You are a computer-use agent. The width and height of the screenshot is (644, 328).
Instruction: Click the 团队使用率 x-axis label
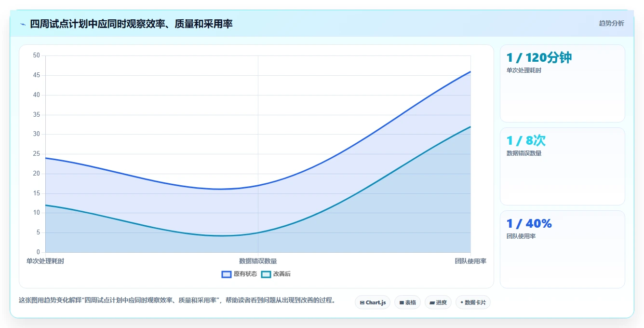[x=470, y=261]
